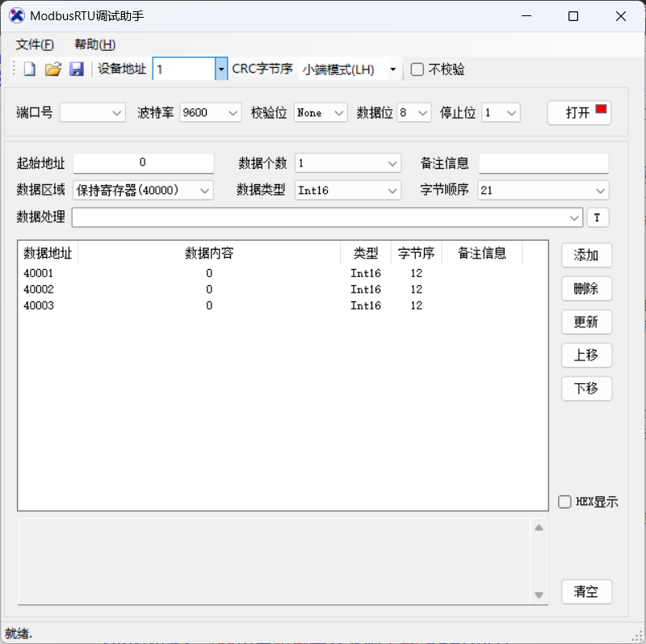The height and width of the screenshot is (644, 646).
Task: Click the 更新 button
Action: (x=586, y=322)
